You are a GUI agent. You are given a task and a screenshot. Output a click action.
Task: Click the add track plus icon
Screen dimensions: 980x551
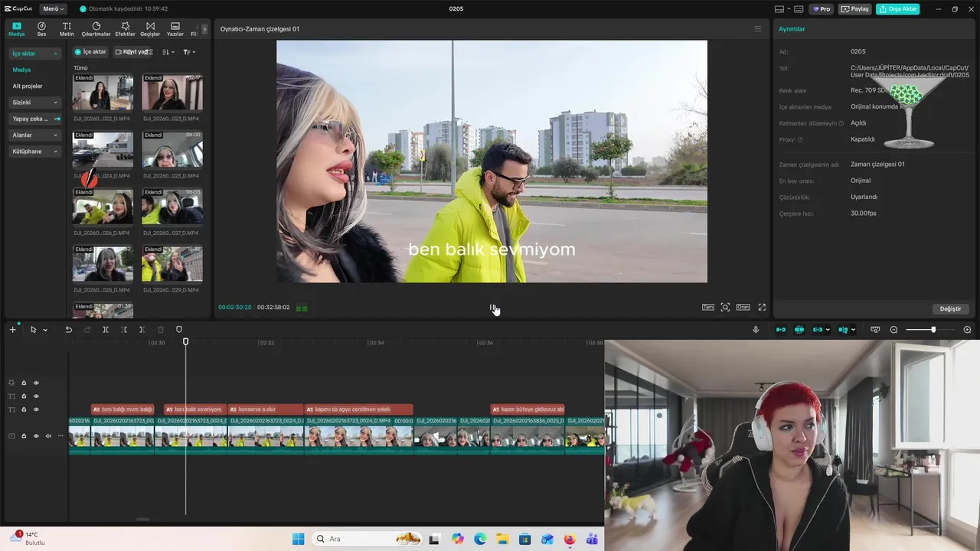(x=12, y=329)
